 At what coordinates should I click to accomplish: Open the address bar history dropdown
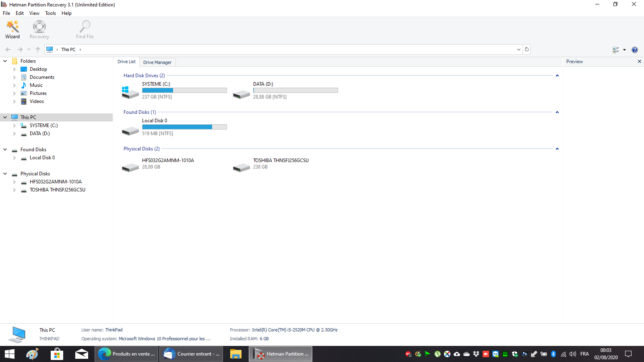pos(518,49)
